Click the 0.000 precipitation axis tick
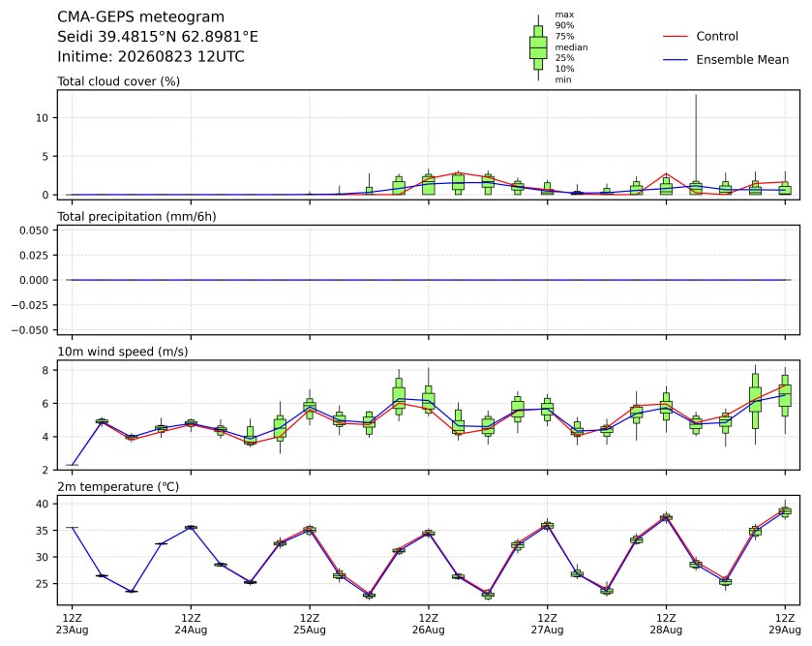Viewport: 812px width, 646px height. point(34,280)
